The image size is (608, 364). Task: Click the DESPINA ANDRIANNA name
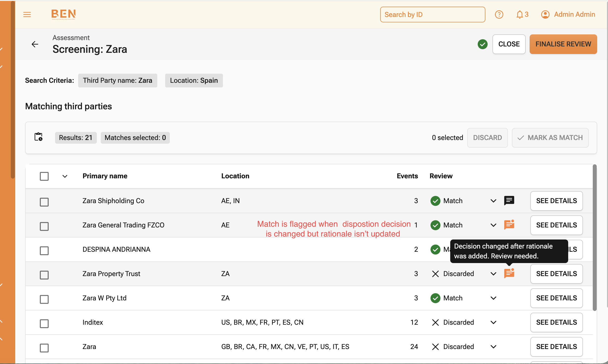pyautogui.click(x=116, y=250)
